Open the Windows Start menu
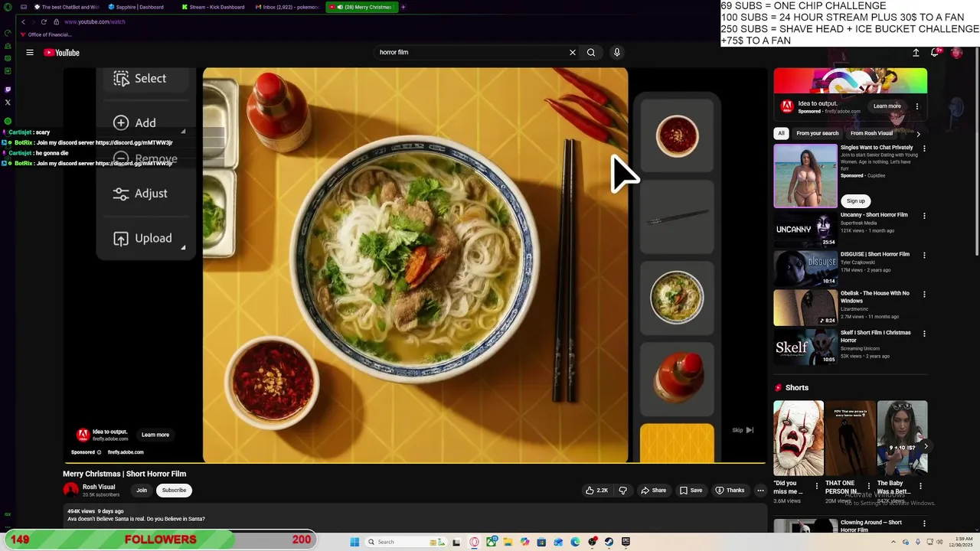The image size is (980, 551). click(354, 542)
